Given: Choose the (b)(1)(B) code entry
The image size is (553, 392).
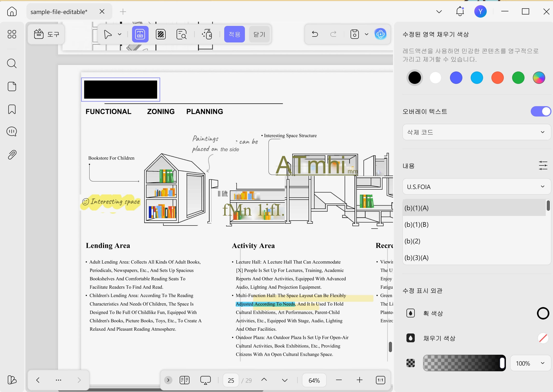Looking at the screenshot, I should pos(474,224).
